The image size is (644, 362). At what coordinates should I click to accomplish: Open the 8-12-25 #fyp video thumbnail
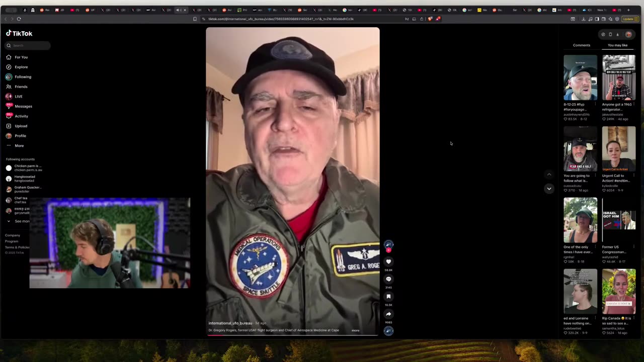click(x=581, y=77)
